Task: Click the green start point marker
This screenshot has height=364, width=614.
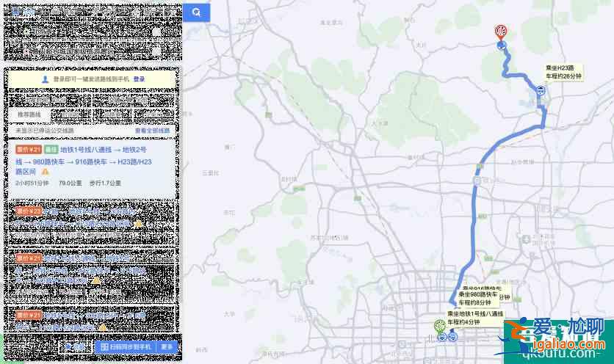Action: [440, 326]
